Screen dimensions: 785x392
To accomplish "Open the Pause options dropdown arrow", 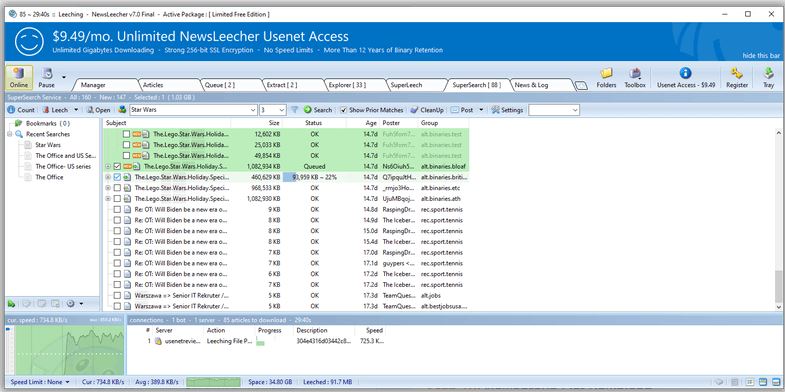I will [64, 77].
